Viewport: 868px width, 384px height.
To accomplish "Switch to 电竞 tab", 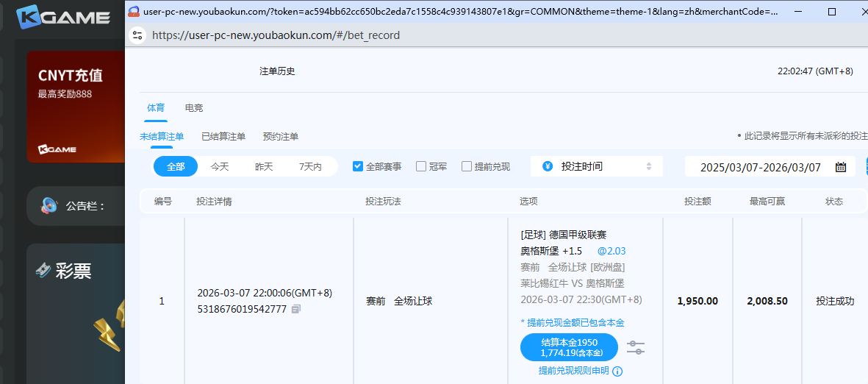I will point(194,108).
